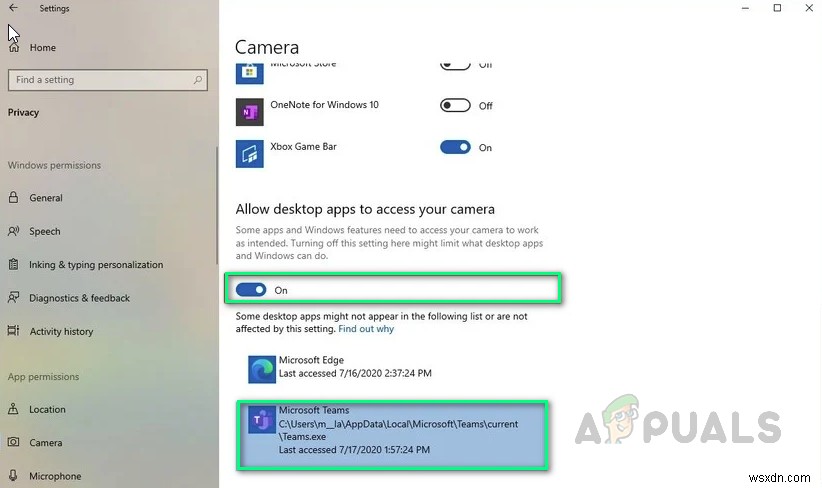
Task: Toggle Microsoft Store camera access switch
Action: point(455,65)
